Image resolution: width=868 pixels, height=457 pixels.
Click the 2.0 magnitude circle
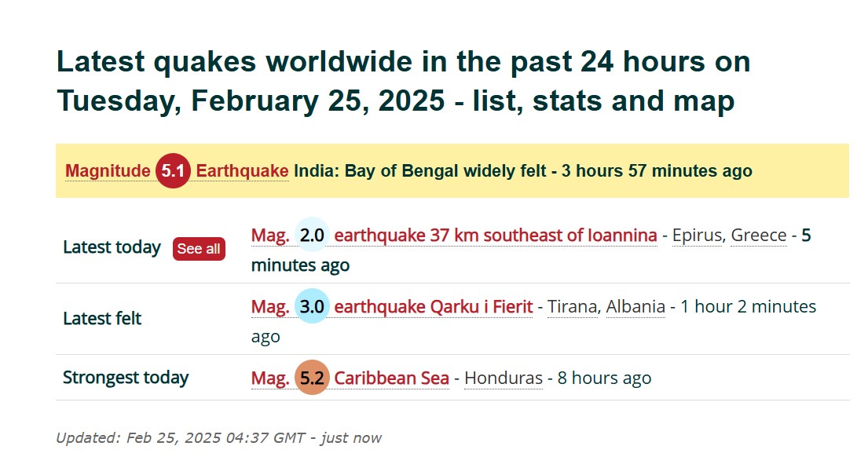click(312, 235)
